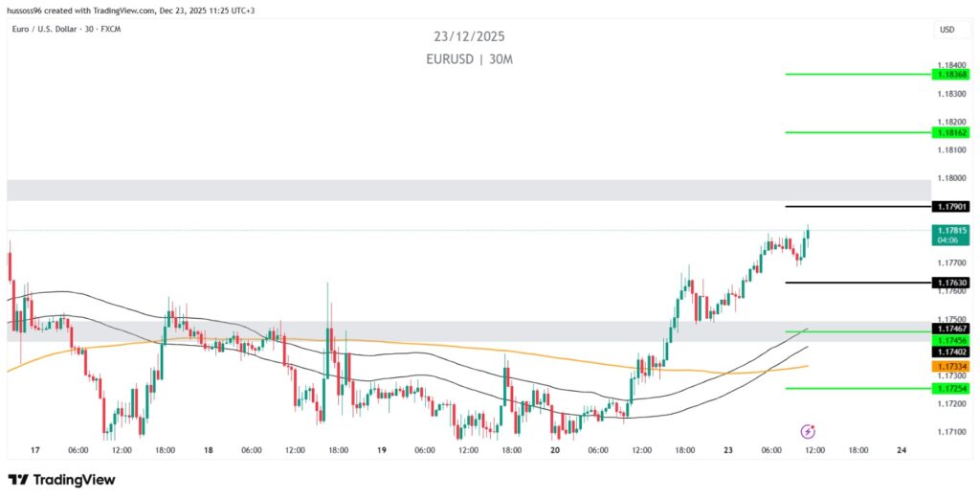Click the green 1.17254 price label
The image size is (980, 500).
click(x=952, y=388)
